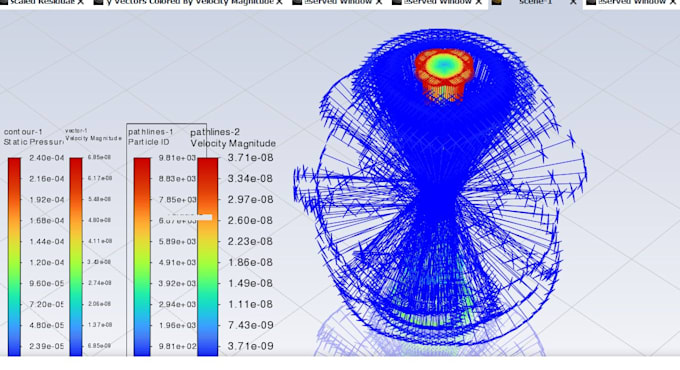Screen dimensions: 680x370
Task: Select the contour-1 Static Pressure legend title
Action: pos(34,137)
